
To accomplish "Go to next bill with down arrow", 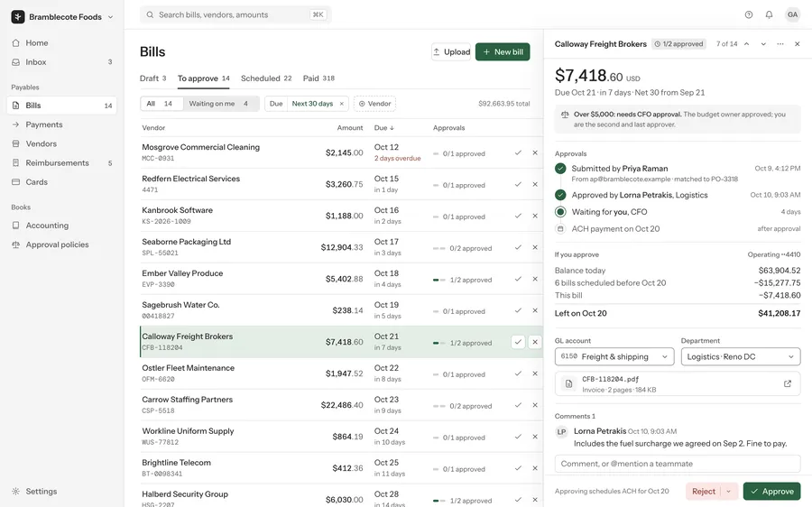I will [763, 44].
